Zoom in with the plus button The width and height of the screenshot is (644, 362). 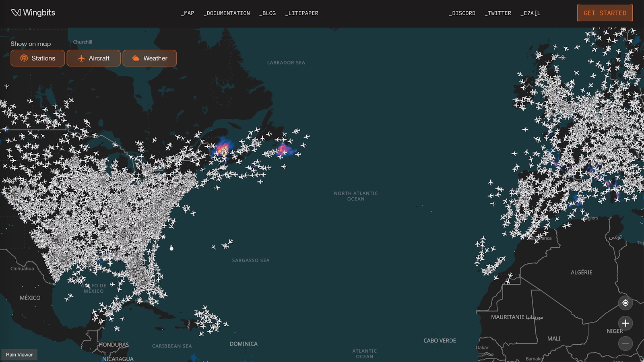[x=625, y=323]
